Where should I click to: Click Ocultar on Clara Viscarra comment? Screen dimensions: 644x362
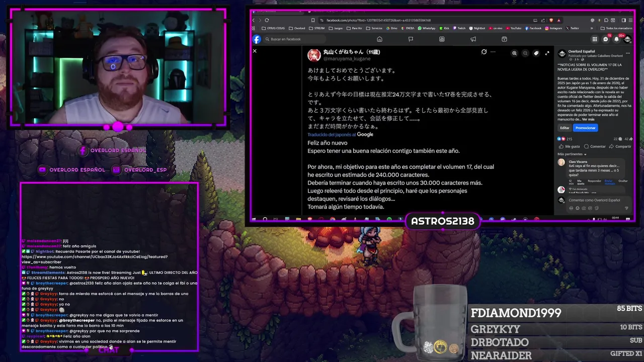tap(623, 181)
